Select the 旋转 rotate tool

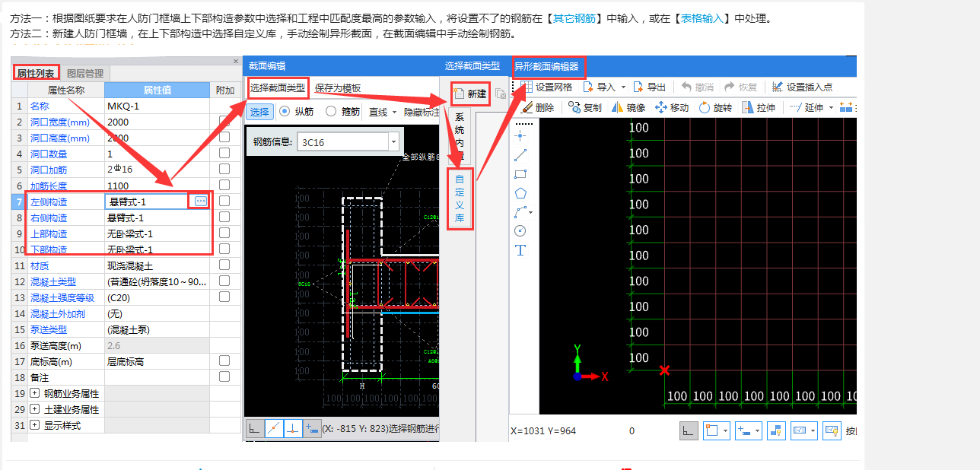point(715,108)
